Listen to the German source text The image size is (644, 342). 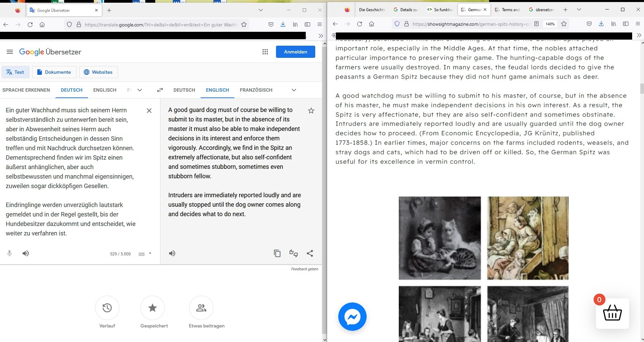coord(26,253)
